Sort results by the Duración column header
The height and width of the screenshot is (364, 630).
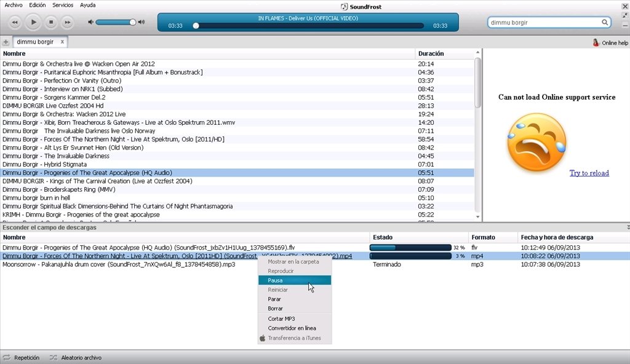point(444,53)
